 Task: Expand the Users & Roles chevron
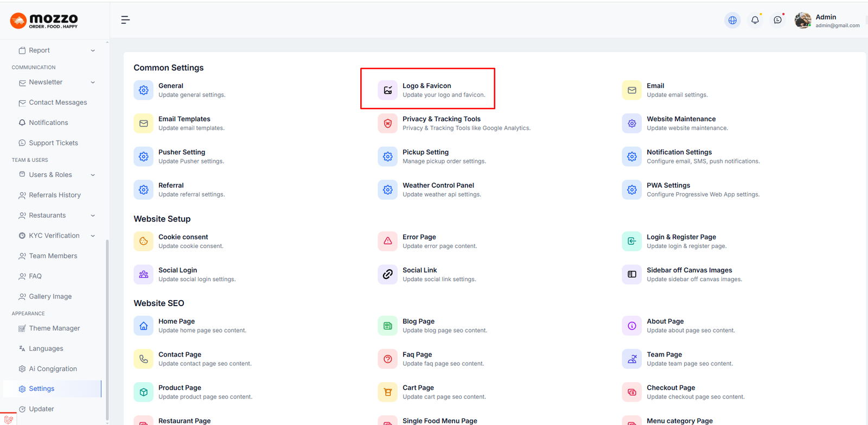point(93,175)
